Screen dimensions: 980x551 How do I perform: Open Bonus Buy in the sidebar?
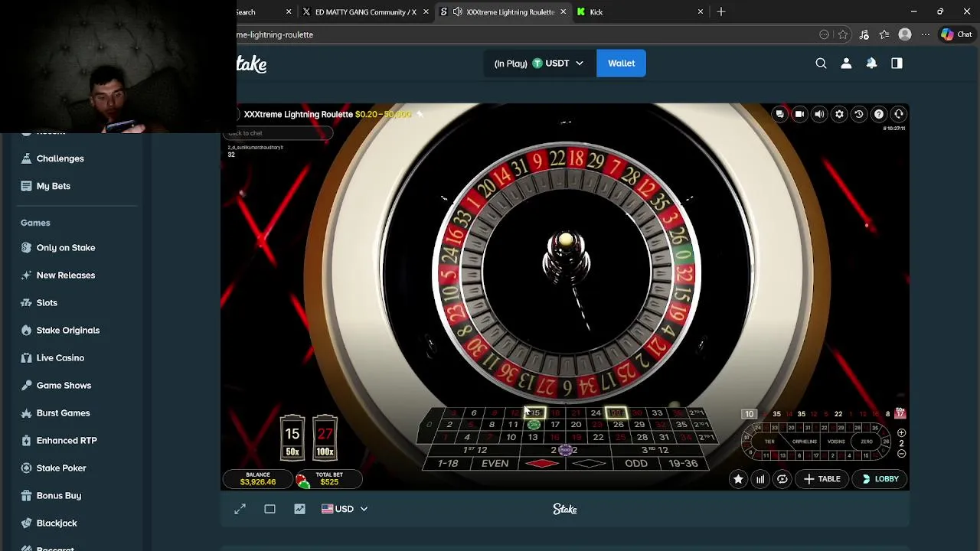59,496
